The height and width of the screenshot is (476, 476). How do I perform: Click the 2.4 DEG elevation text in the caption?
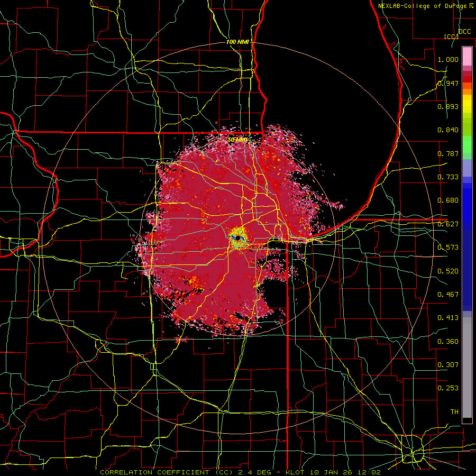(x=254, y=472)
